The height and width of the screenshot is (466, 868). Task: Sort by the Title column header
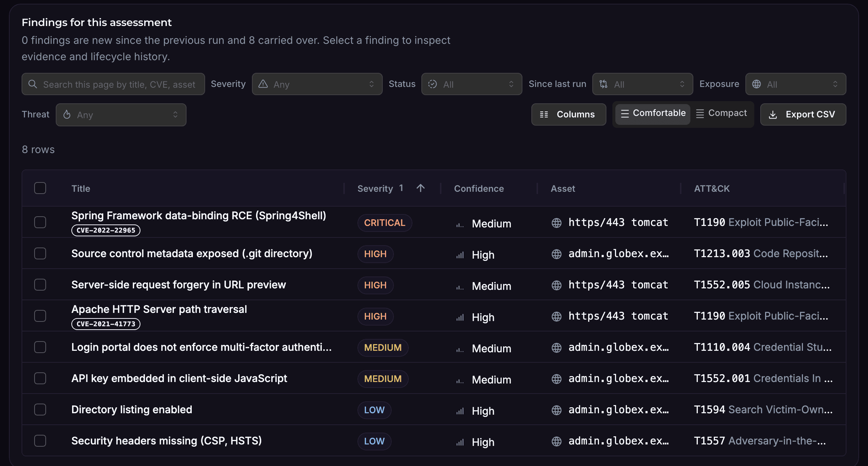[x=81, y=188]
